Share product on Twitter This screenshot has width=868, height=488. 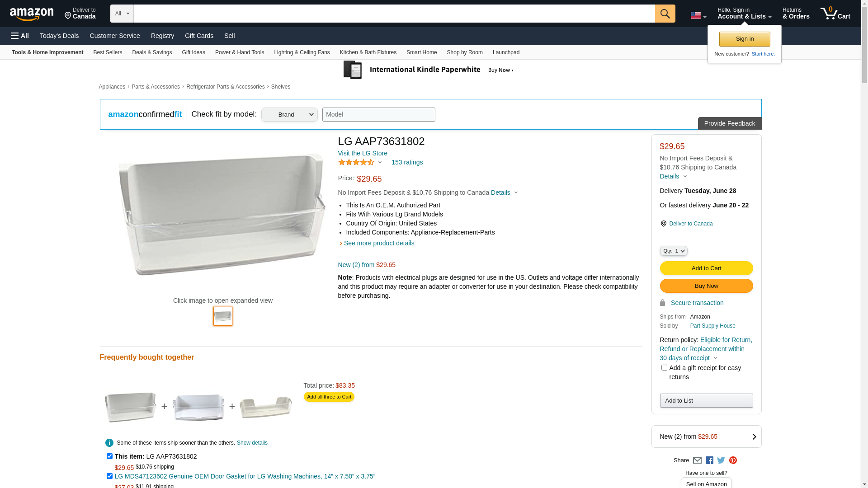pyautogui.click(x=721, y=460)
